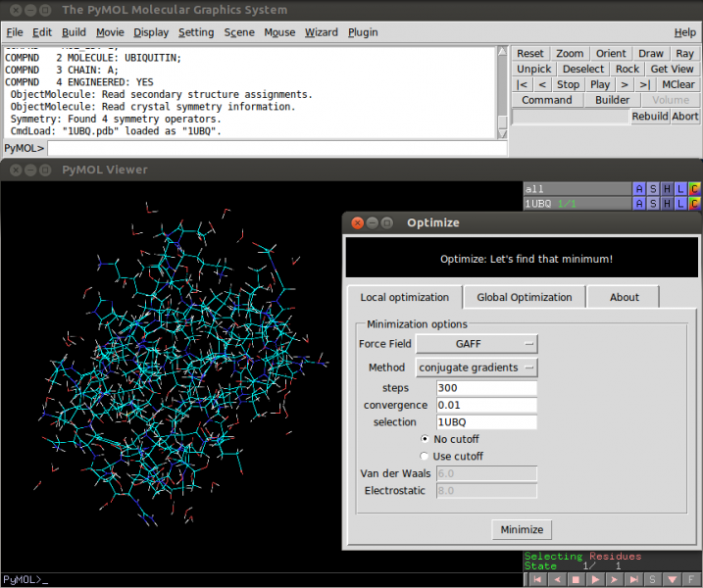This screenshot has height=588, width=703.
Task: Expand the Method conjugate gradients dropdown
Action: pyautogui.click(x=477, y=367)
